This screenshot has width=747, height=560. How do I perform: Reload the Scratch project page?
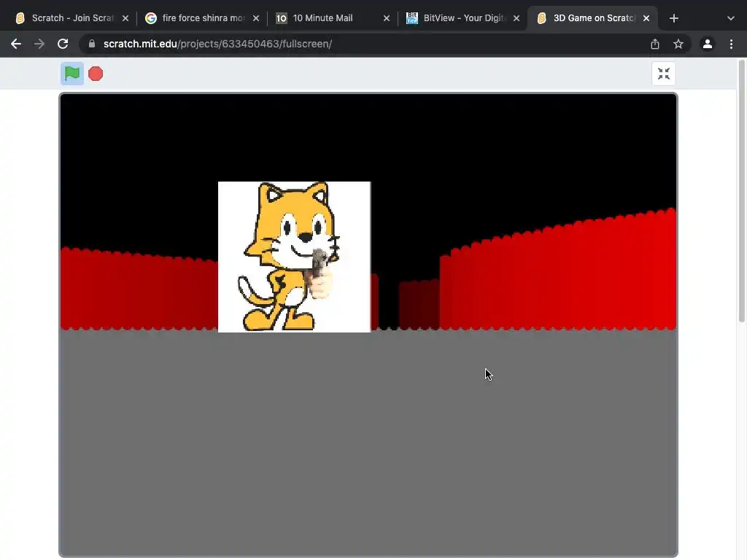click(63, 44)
